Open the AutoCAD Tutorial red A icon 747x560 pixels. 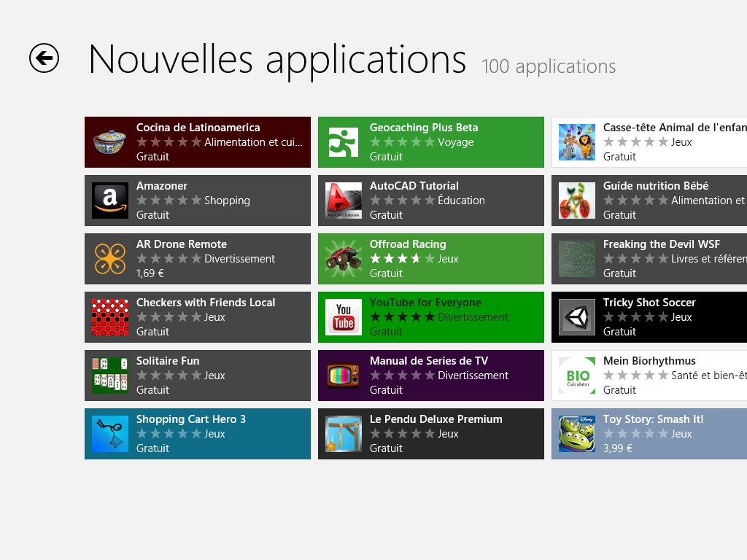(344, 201)
